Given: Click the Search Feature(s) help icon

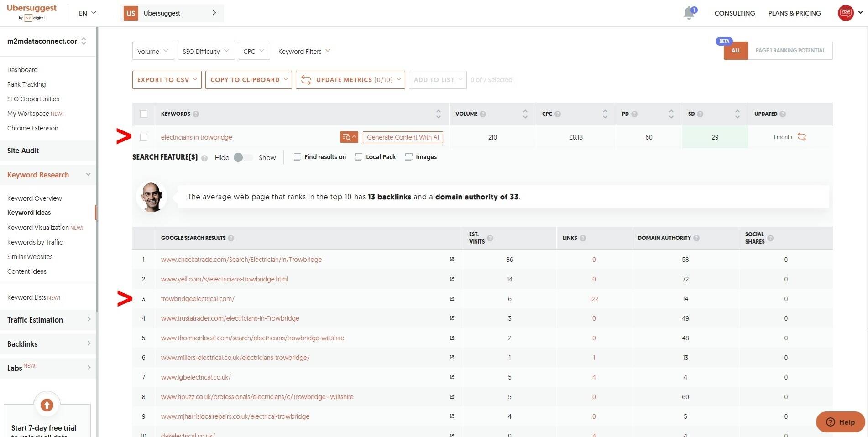Looking at the screenshot, I should tap(204, 158).
